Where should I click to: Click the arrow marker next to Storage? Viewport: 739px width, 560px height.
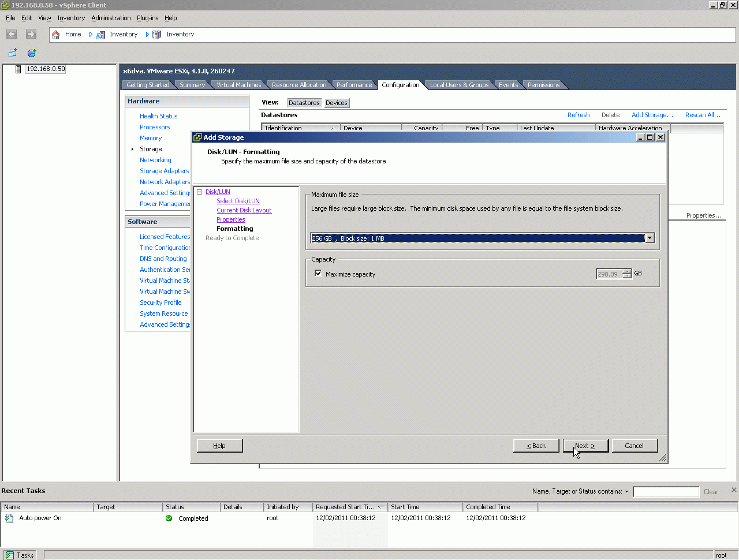[133, 150]
